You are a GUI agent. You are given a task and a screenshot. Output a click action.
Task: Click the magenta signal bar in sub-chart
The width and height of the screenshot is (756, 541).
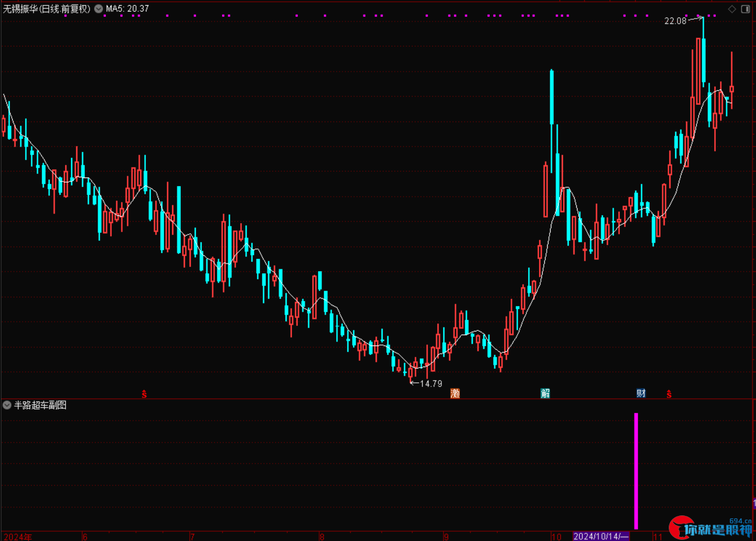pos(636,471)
